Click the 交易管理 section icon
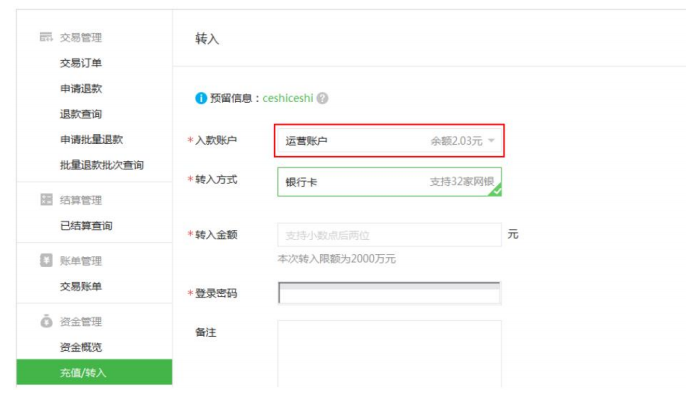This screenshot has height=399, width=686. 46,37
